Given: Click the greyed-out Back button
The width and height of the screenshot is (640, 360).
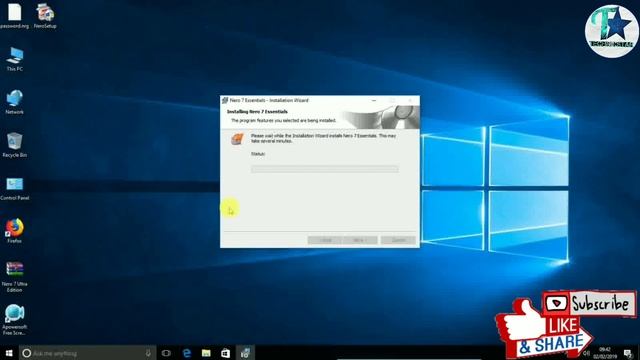Looking at the screenshot, I should [x=324, y=240].
